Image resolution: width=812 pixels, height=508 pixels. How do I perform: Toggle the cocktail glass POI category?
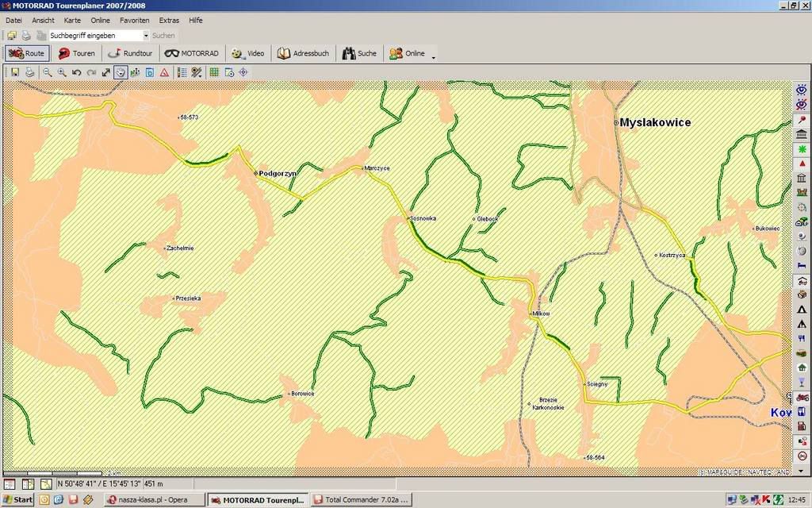point(802,383)
